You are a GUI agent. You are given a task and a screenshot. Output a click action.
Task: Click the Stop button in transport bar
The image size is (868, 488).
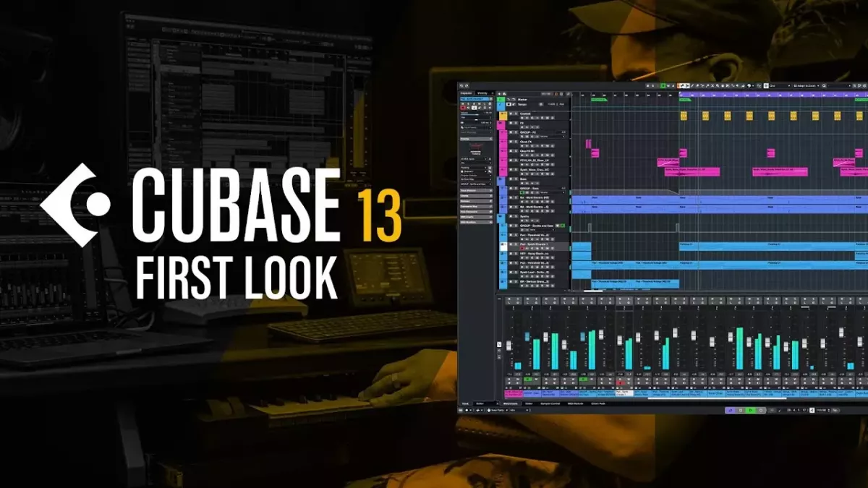741,410
